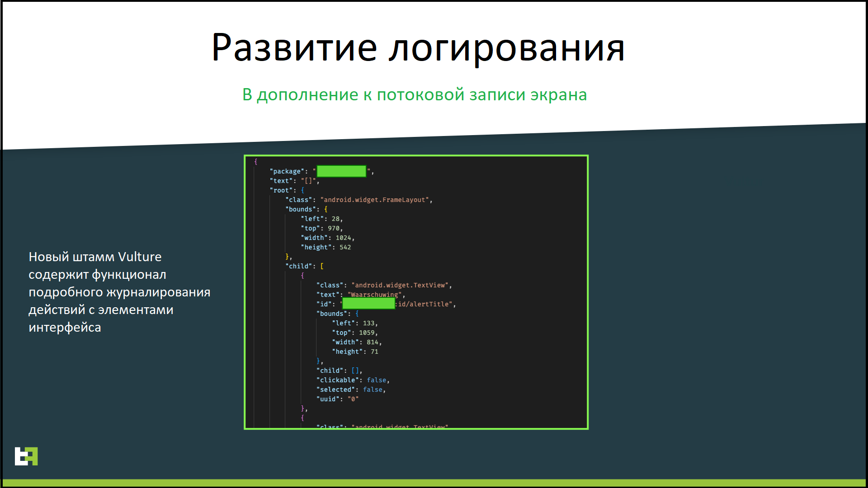Click the green subtitle "В дополнение к потоковой записи экрана"
Screen dimensions: 868x488
[x=415, y=95]
